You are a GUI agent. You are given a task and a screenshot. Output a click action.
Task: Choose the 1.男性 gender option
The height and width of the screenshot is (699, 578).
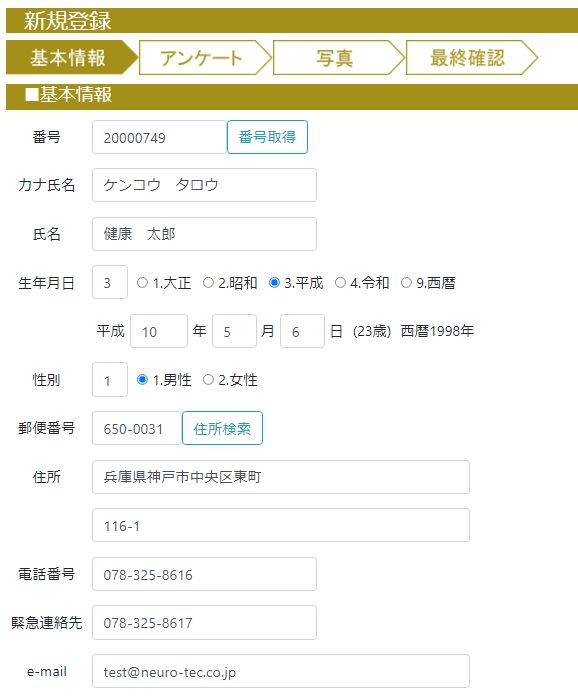coord(142,380)
